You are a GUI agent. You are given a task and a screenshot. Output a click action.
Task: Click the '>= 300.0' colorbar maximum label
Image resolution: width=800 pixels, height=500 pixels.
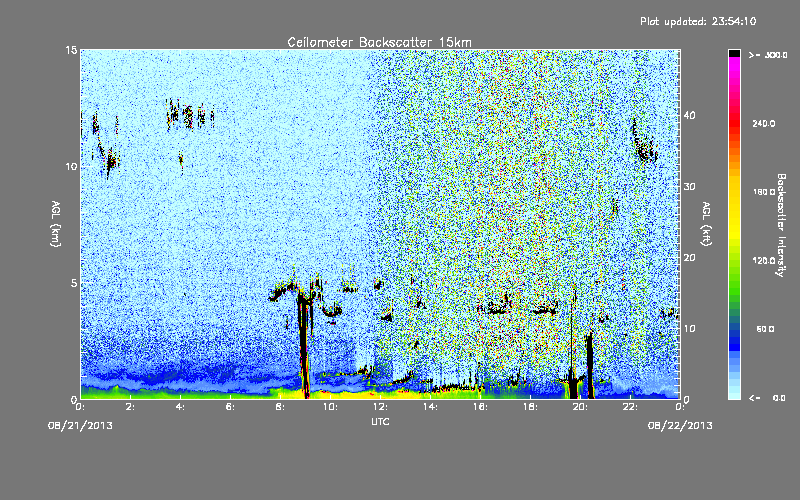pos(768,55)
